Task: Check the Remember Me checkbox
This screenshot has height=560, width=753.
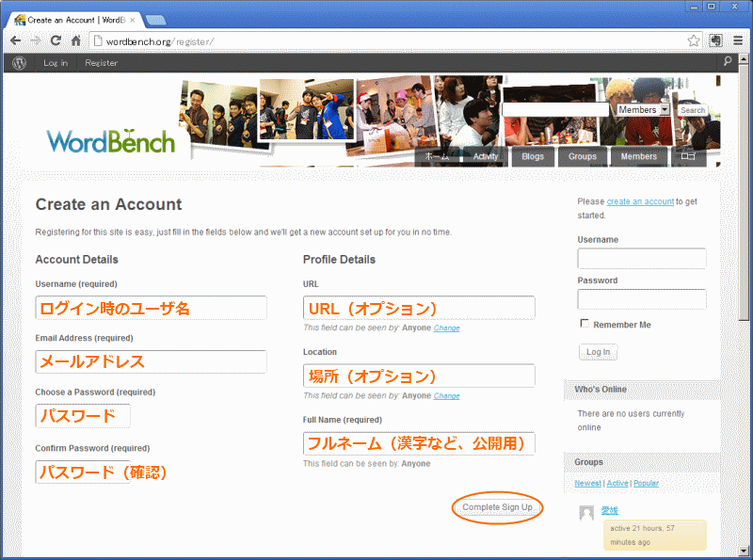Action: point(585,324)
